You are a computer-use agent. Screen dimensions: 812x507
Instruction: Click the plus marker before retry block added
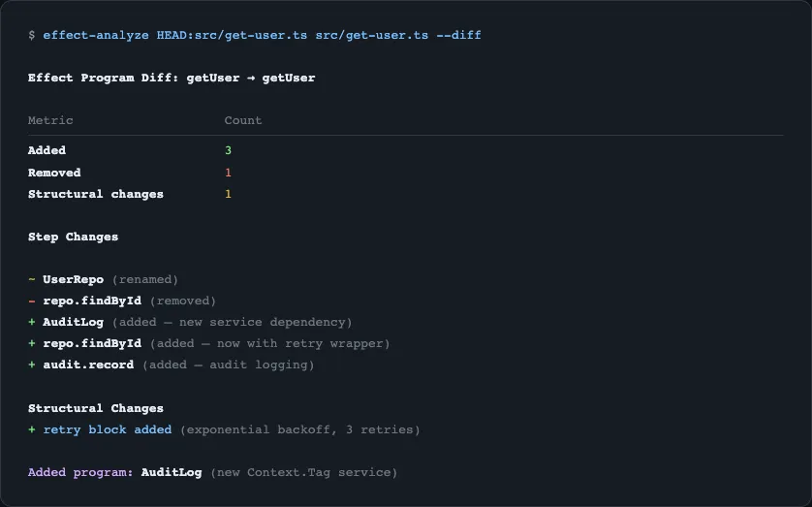tap(32, 429)
